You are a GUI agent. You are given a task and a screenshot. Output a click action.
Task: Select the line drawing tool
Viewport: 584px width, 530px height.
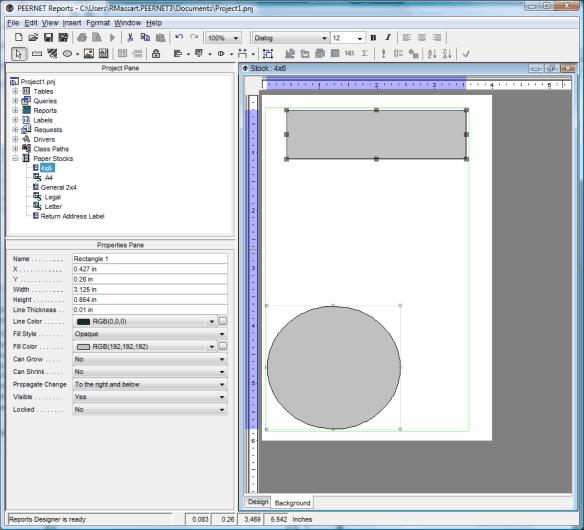[x=52, y=54]
